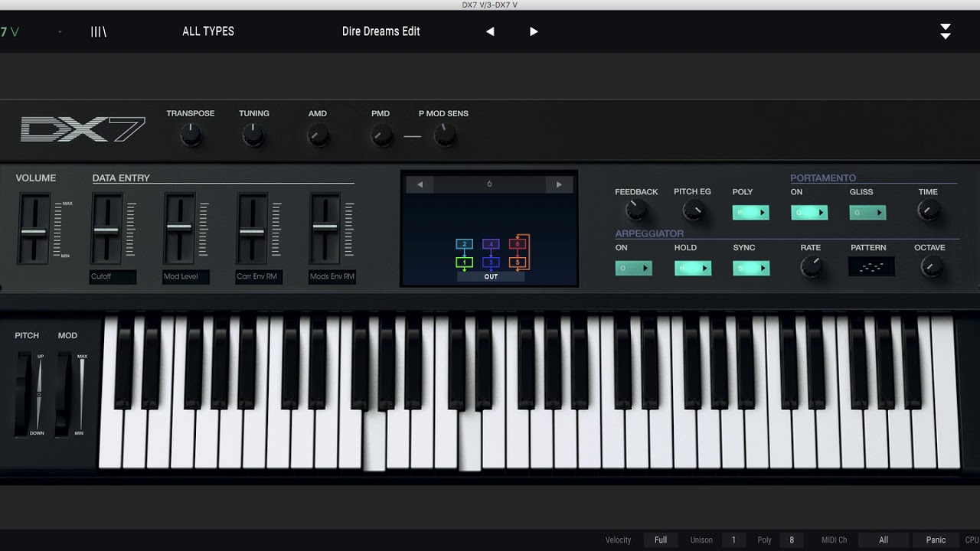
Task: Click the PITCH EG knob
Action: pyautogui.click(x=693, y=210)
